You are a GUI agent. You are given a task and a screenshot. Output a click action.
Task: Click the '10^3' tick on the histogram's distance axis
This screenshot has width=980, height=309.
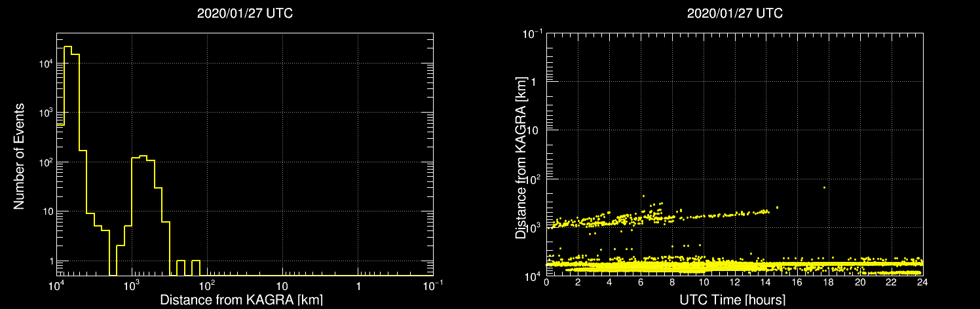pos(132,285)
